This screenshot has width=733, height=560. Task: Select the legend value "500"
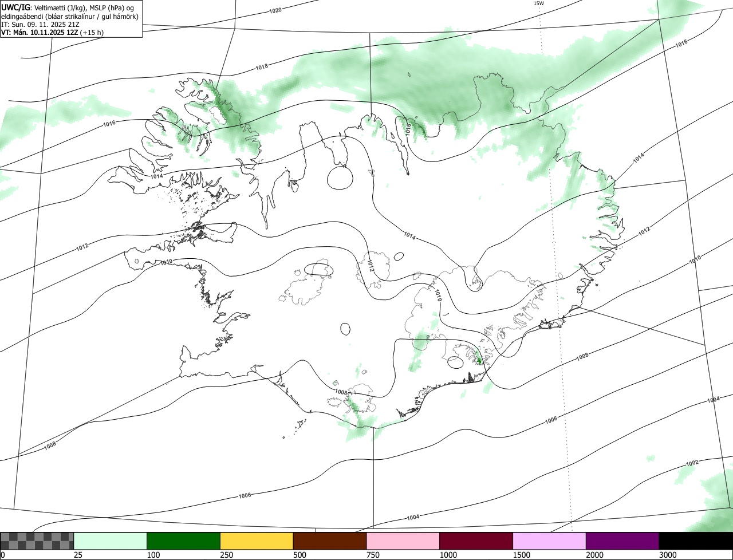tap(299, 555)
